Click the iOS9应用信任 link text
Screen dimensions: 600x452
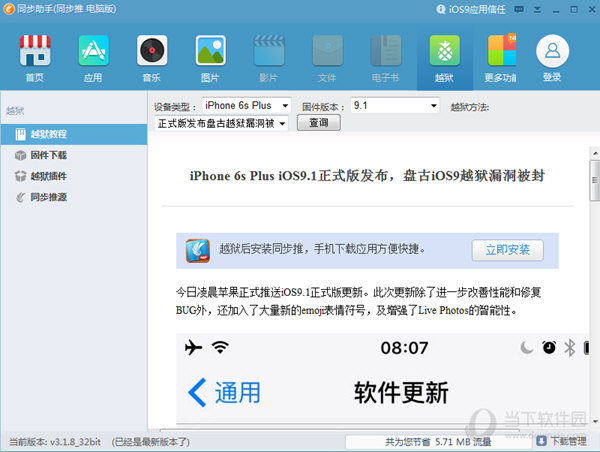pyautogui.click(x=477, y=9)
